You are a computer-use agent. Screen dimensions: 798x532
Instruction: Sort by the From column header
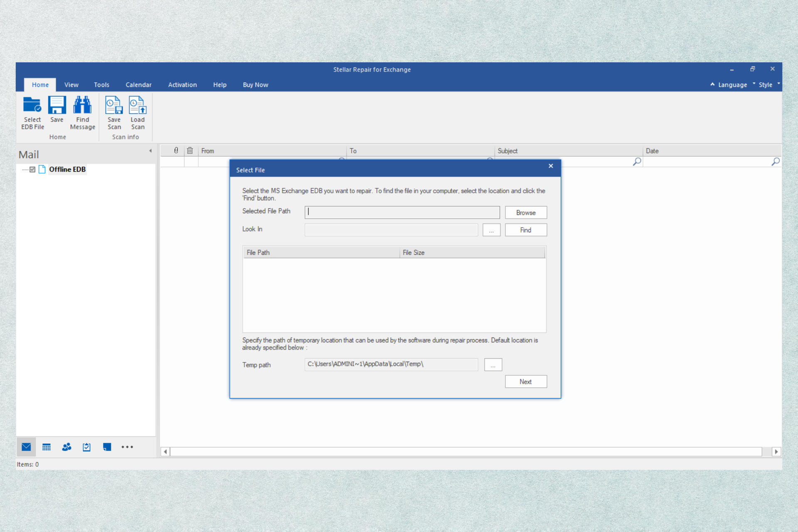click(x=272, y=151)
